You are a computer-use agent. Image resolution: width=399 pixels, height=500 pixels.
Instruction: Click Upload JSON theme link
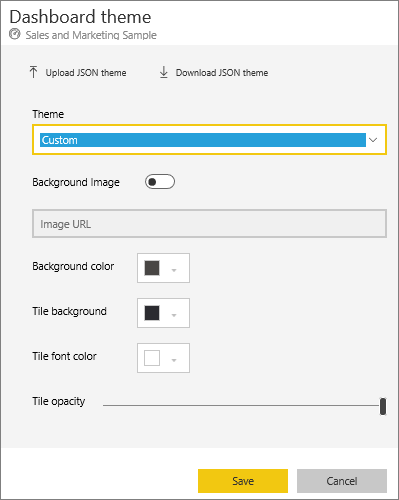pos(86,73)
